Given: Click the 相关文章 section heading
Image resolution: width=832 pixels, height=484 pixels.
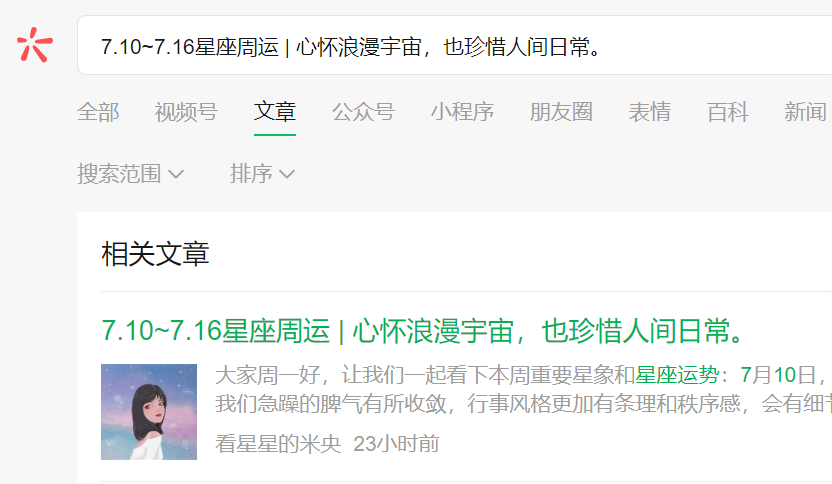Looking at the screenshot, I should 155,254.
